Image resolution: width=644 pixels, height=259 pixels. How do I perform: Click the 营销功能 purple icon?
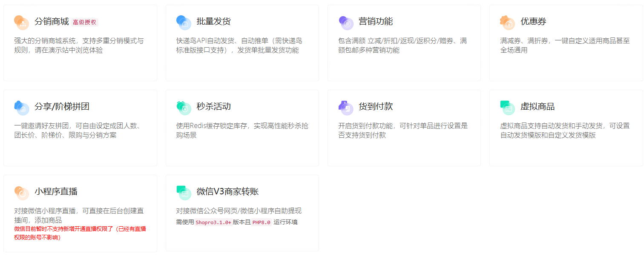pos(345,22)
